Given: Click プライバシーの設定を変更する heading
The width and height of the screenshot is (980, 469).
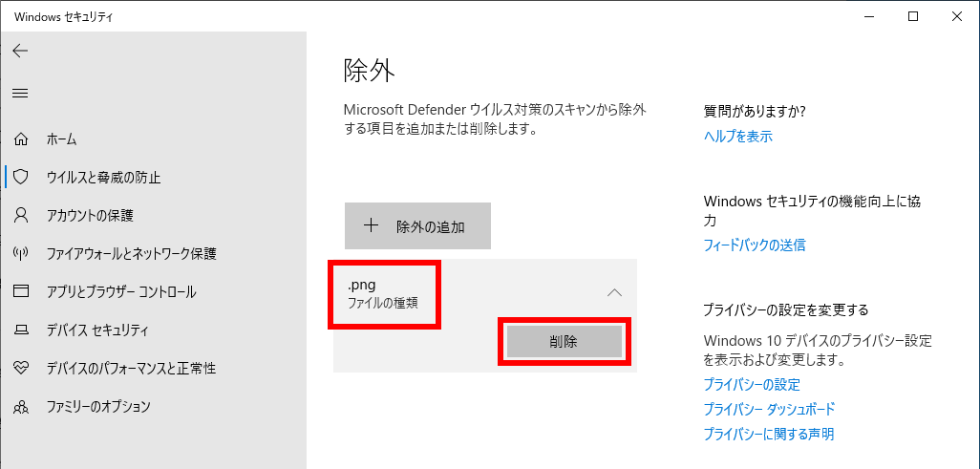Looking at the screenshot, I should 786,310.
